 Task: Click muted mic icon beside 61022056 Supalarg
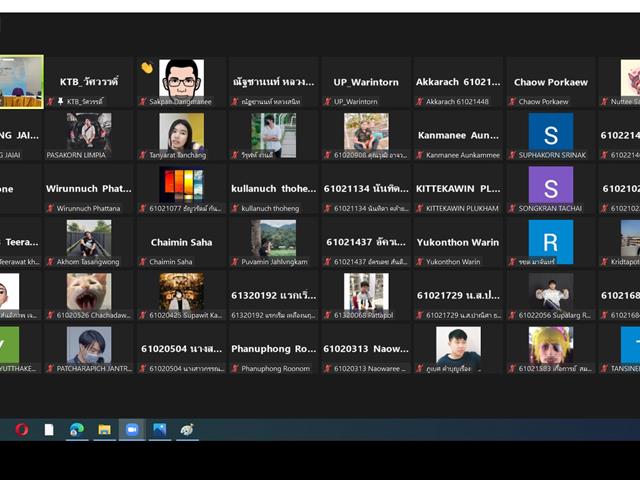pyautogui.click(x=513, y=315)
